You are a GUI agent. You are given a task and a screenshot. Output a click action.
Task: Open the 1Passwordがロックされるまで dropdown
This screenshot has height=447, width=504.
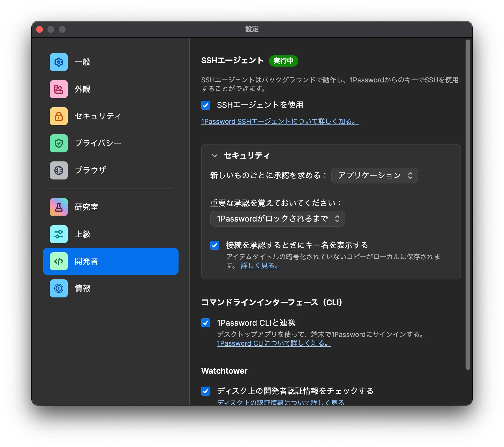point(277,219)
